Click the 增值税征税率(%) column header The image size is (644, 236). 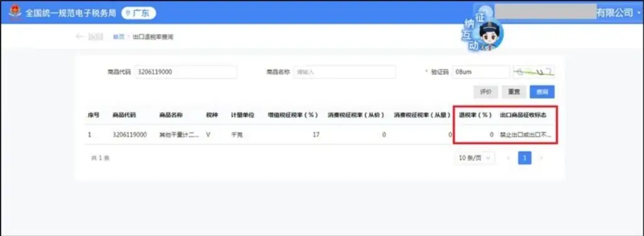293,115
